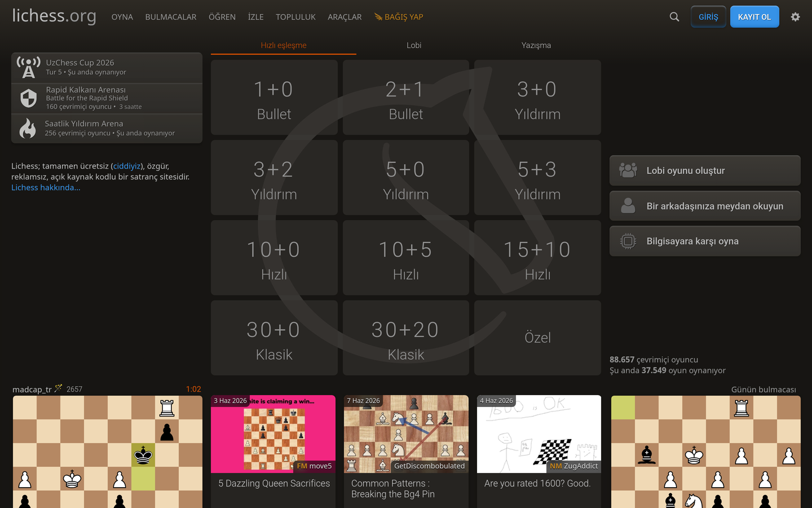
Task: Open the GetDiscombobulated Bg4 Pin thumbnail
Action: pos(406,434)
